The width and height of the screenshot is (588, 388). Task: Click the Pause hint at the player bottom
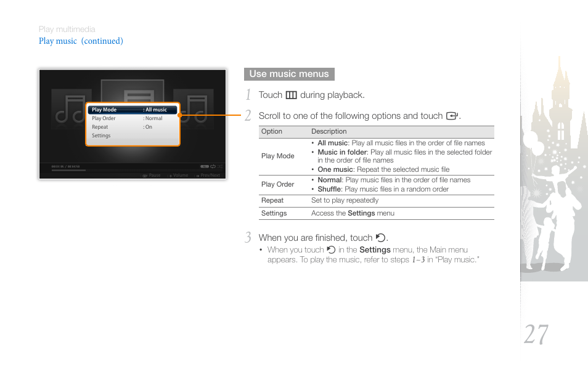click(152, 175)
